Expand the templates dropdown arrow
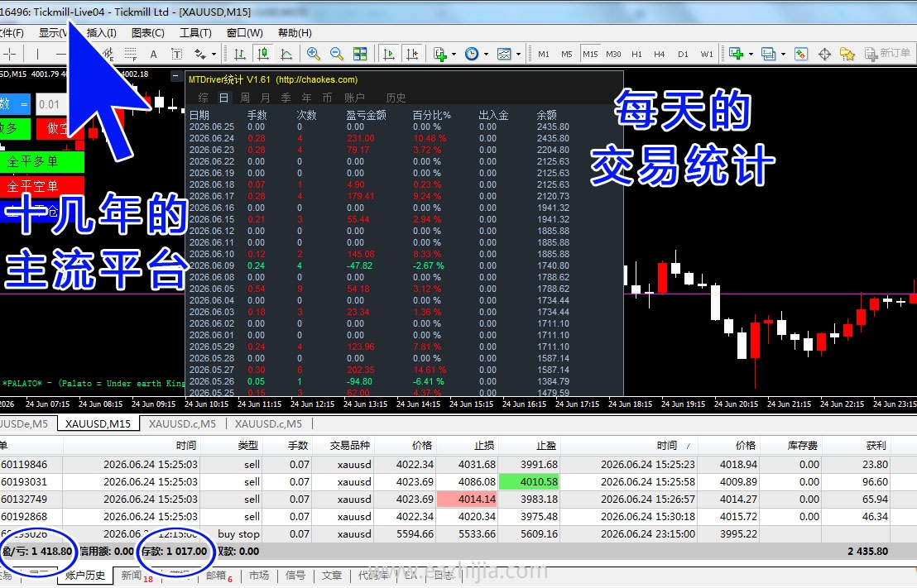This screenshot has height=588, width=917. (x=518, y=55)
